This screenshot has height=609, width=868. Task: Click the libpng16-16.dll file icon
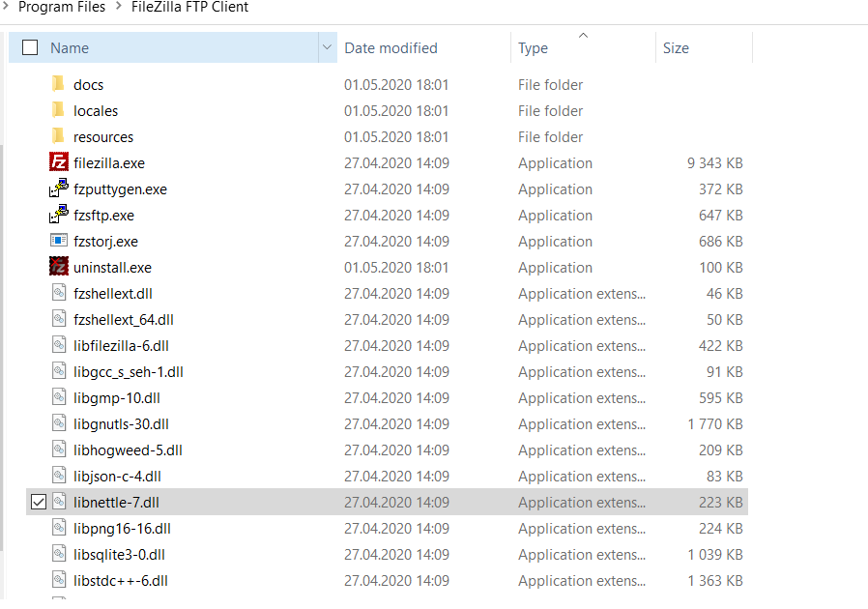click(x=59, y=527)
